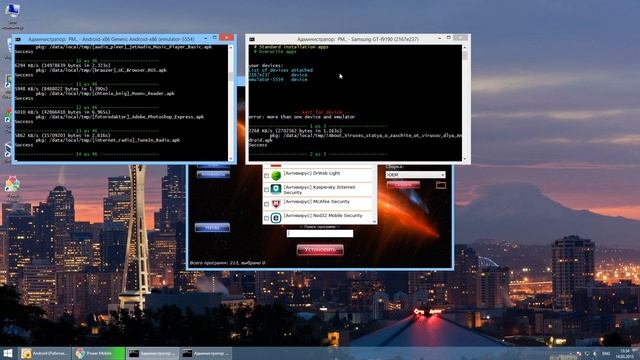The width and height of the screenshot is (640, 360).
Task: Switch to the first console taskbar item
Action: coord(152,353)
